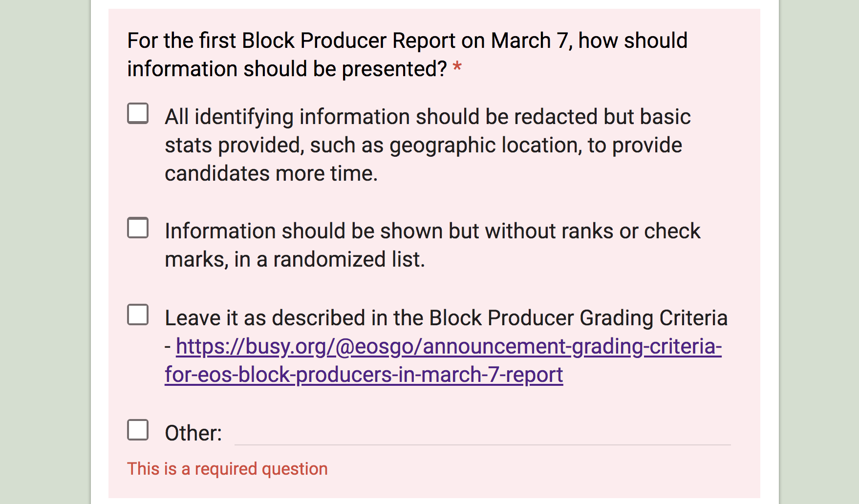Click the "This is a required question" message
859x504 pixels.
pyautogui.click(x=227, y=469)
